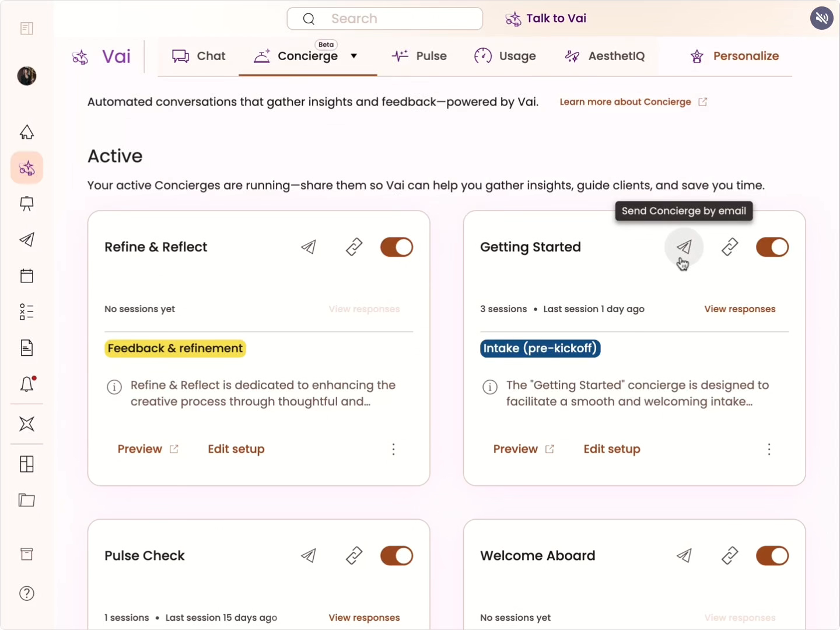Screen dimensions: 840x630
Task: Open the layout grid sidebar icon
Action: 27,464
